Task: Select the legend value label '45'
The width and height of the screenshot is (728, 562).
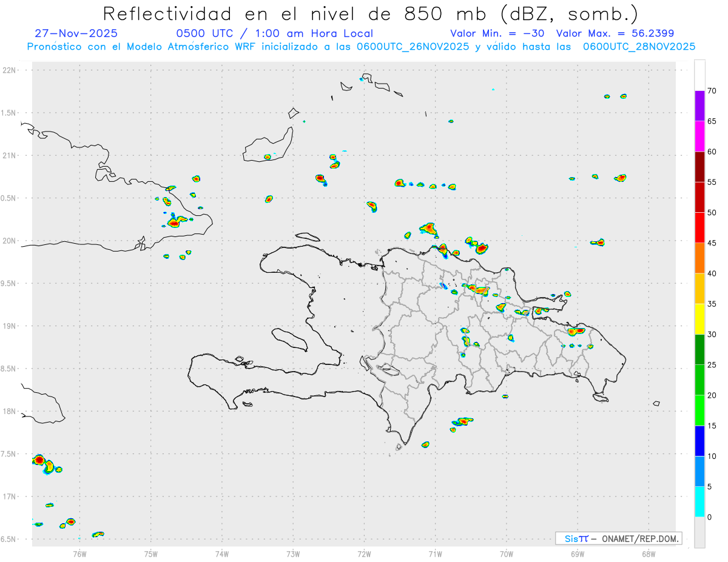Action: (712, 243)
